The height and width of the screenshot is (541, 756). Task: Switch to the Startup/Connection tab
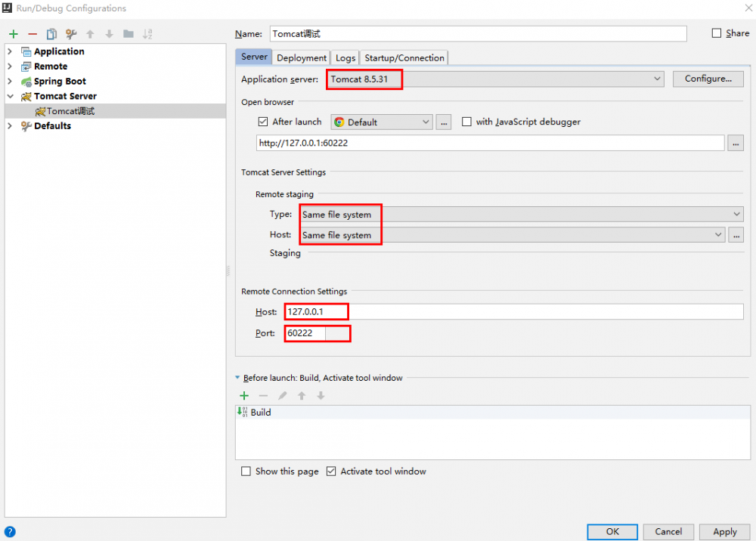(x=404, y=58)
